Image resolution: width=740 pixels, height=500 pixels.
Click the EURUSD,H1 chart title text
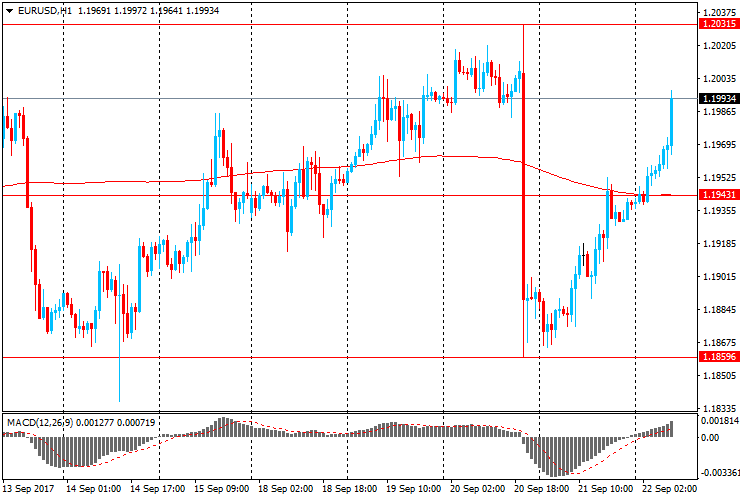45,10
